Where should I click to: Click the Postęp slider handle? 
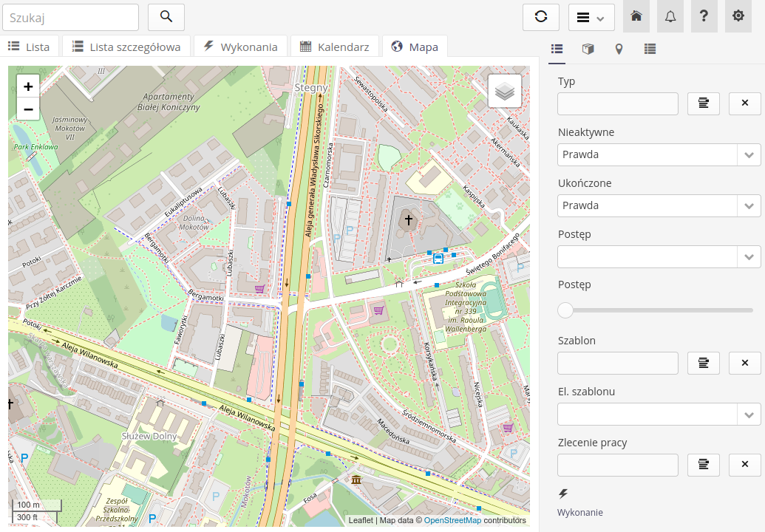tap(565, 310)
